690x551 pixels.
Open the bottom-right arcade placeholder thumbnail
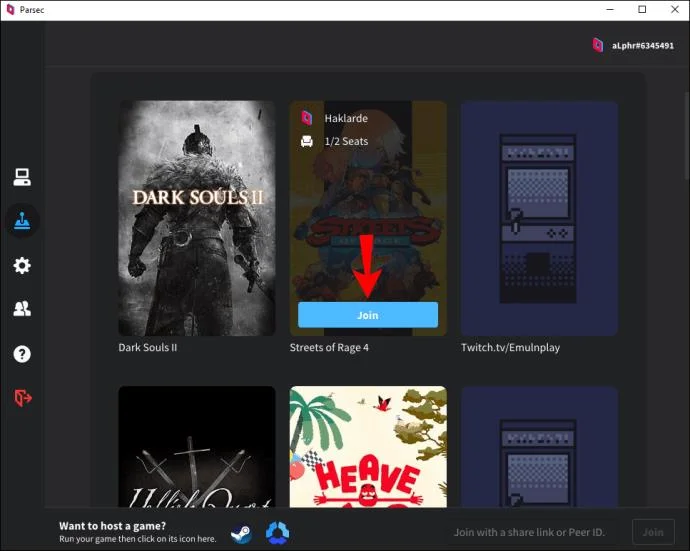point(539,446)
